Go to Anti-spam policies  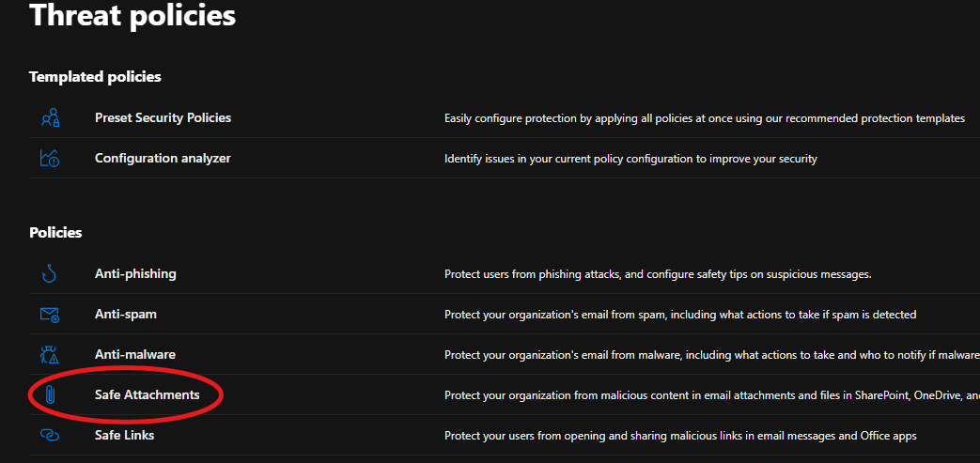pyautogui.click(x=126, y=315)
